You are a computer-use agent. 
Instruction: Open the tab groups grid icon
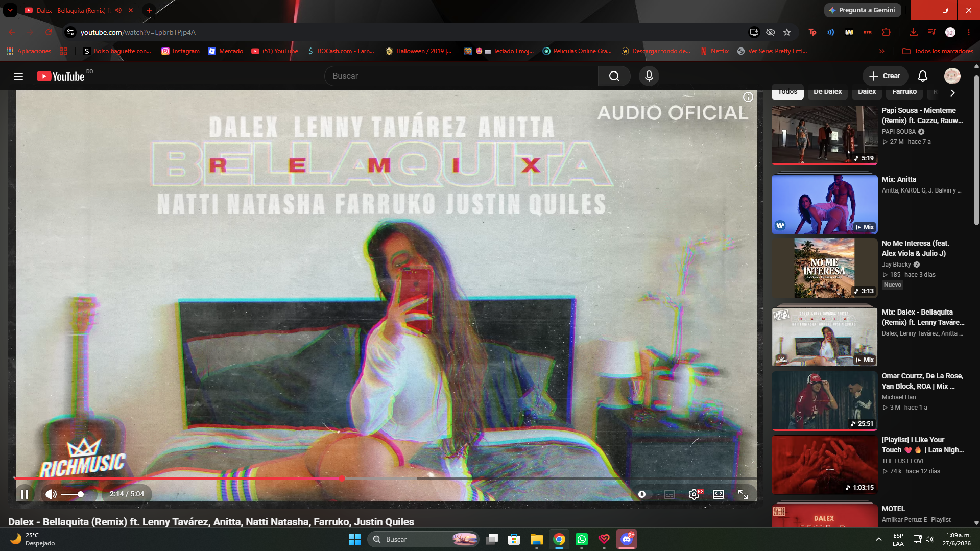(63, 51)
